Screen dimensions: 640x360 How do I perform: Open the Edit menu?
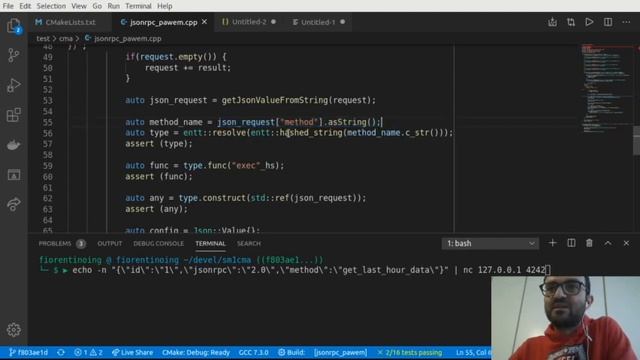25,6
